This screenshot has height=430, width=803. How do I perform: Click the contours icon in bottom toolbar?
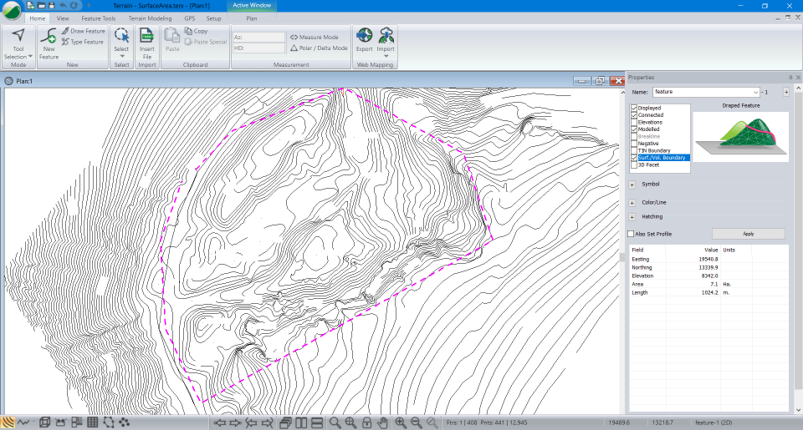click(8, 423)
